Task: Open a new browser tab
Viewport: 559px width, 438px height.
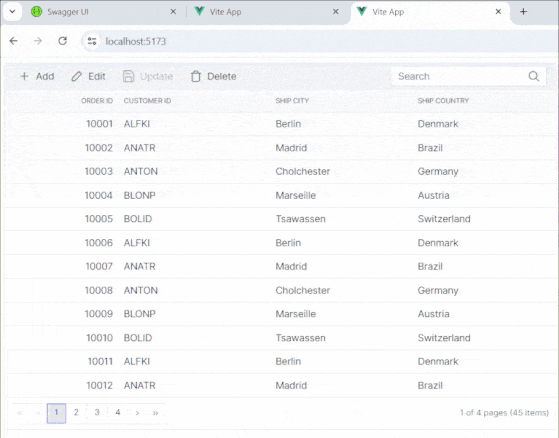Action: pyautogui.click(x=523, y=12)
